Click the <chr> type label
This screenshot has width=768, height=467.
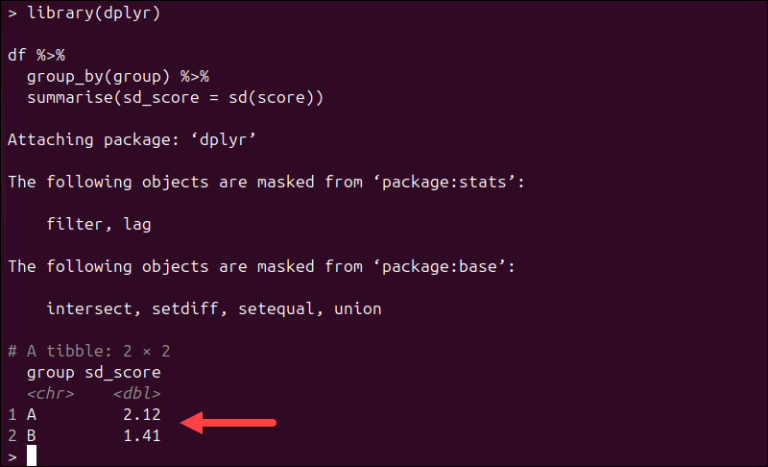[x=50, y=393]
